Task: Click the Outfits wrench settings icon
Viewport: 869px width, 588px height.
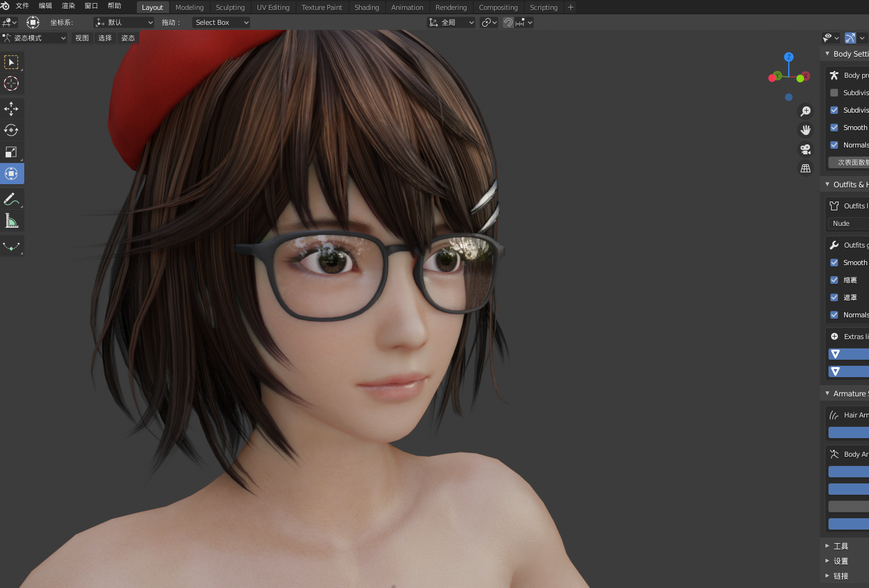Action: (834, 245)
